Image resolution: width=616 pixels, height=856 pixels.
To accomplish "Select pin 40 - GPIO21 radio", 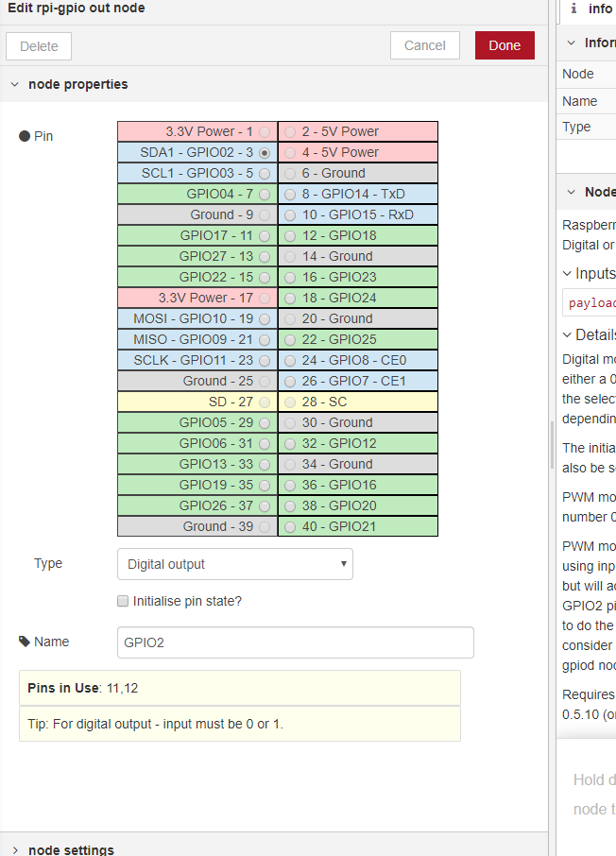I will pos(290,527).
